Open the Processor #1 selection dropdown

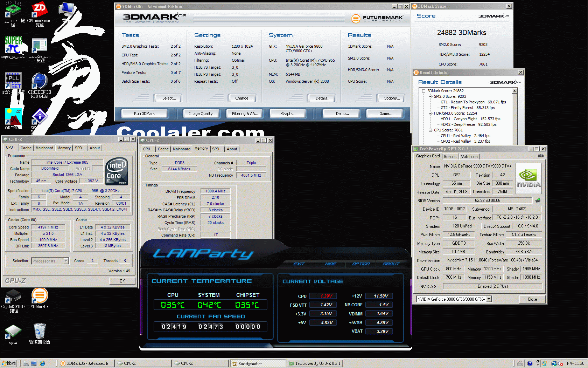click(66, 261)
